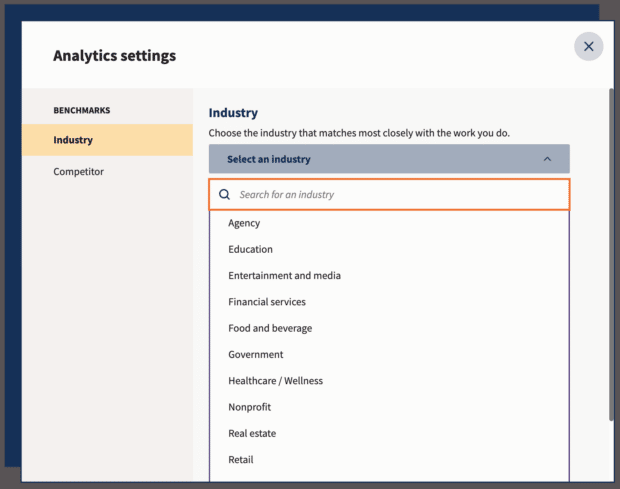Click the dialog's vertical scrollbar
Screen dimensions: 620x489
(611, 250)
